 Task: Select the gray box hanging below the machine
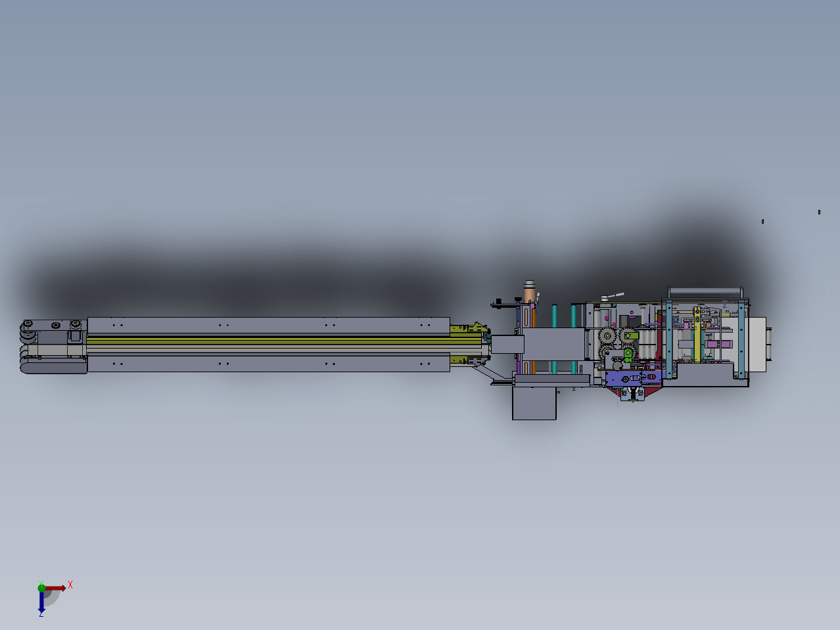(534, 403)
